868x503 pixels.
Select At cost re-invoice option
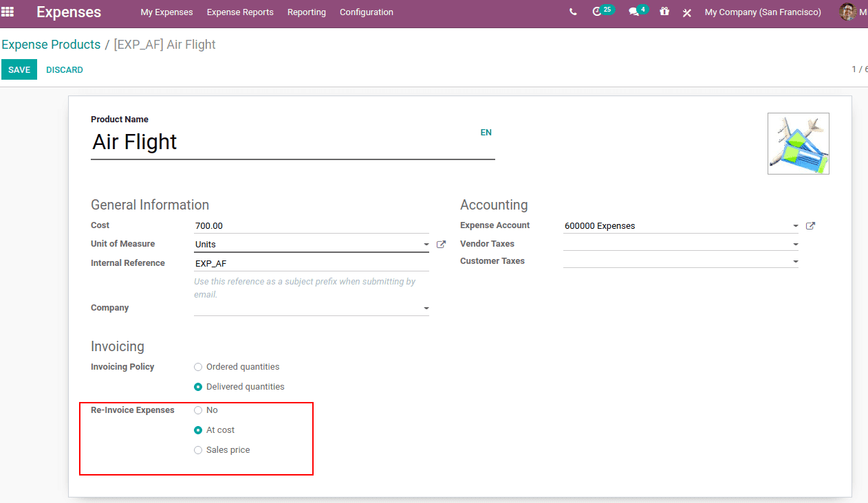click(198, 430)
